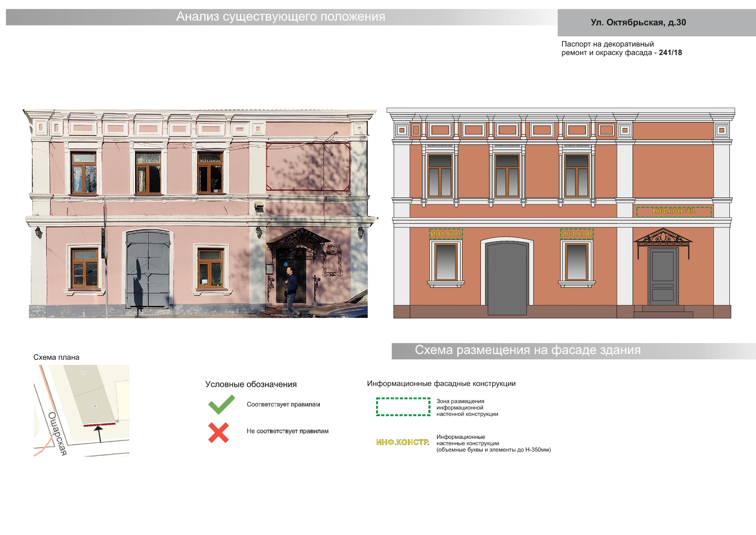Click the 'Паспорт на декоративный' text line

(607, 44)
